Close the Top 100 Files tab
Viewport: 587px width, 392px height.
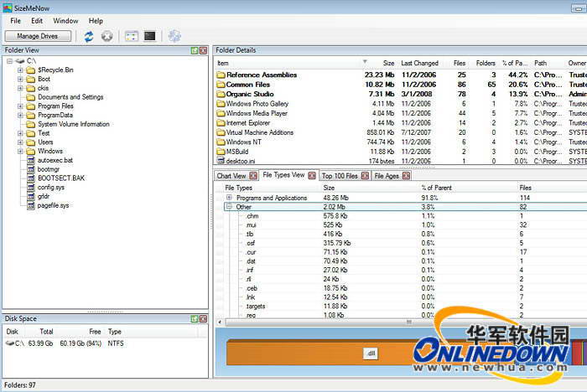point(366,176)
